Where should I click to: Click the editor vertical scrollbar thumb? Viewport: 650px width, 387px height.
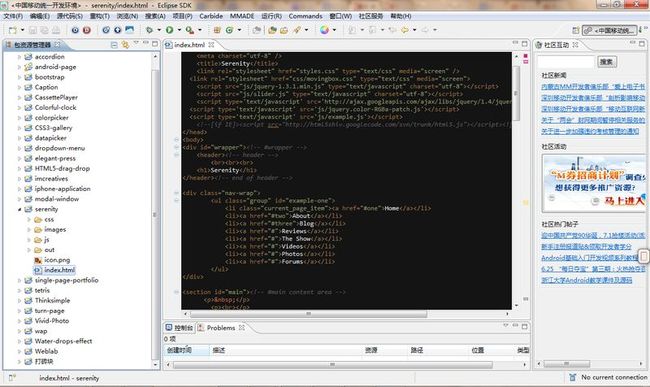[x=516, y=93]
